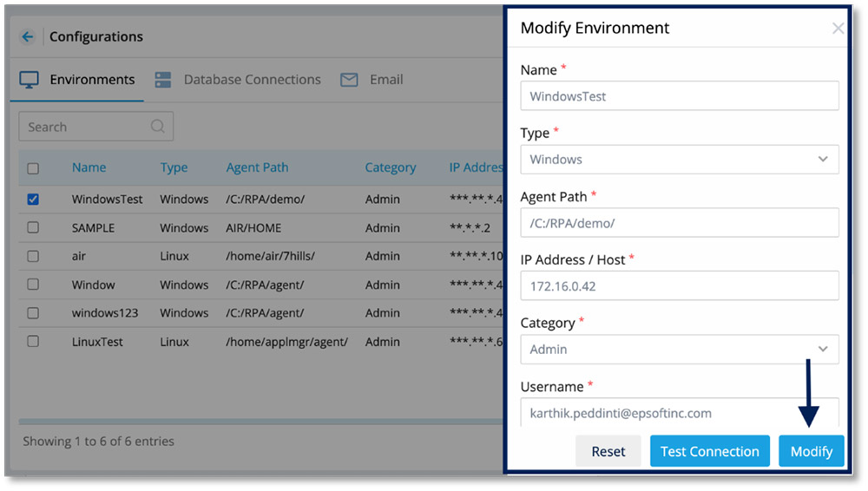This screenshot has width=868, height=491.
Task: Click the Modify button
Action: 811,451
